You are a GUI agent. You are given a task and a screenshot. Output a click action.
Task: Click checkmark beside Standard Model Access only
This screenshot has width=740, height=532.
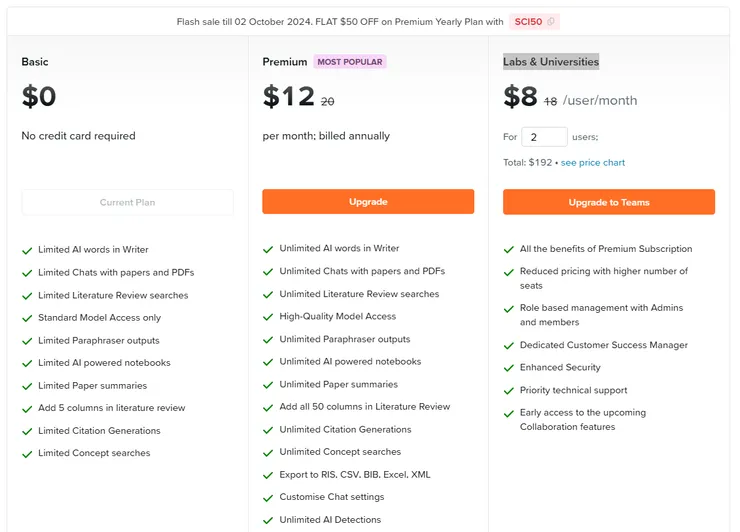[27, 318]
